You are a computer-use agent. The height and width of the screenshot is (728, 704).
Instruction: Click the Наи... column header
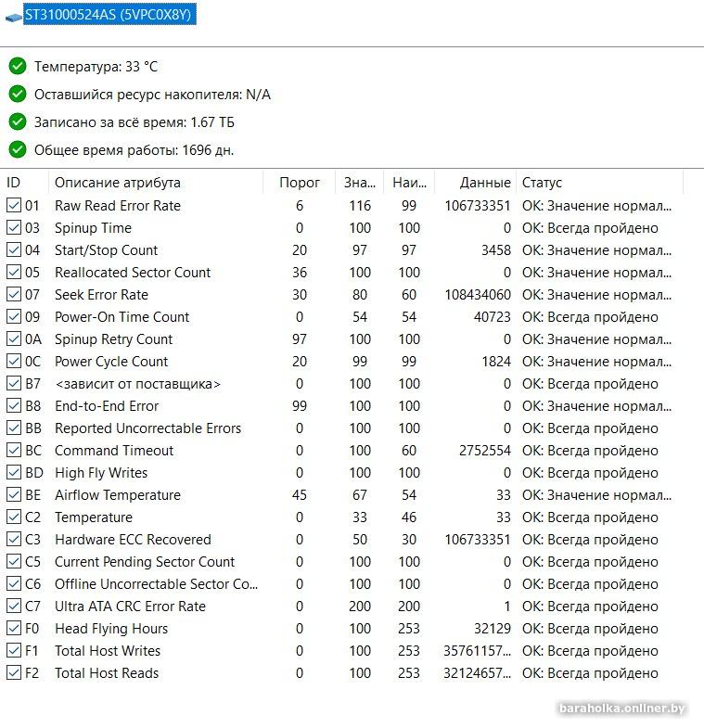(x=409, y=183)
